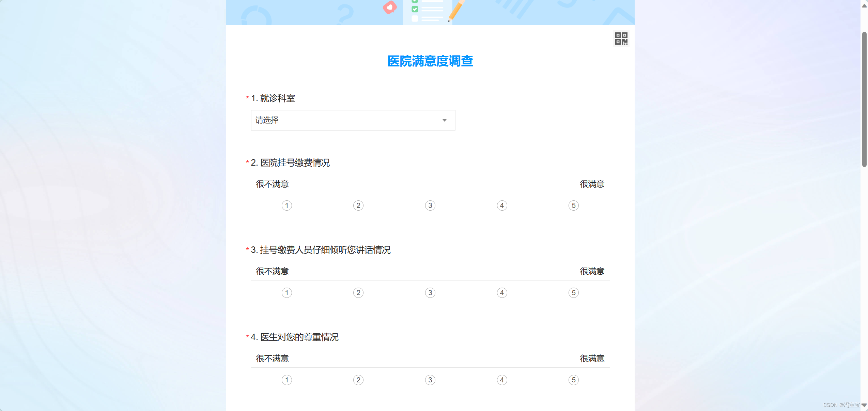The image size is (868, 411).
Task: Select rating 3 for 医院挂号缴费情况
Action: pyautogui.click(x=430, y=205)
